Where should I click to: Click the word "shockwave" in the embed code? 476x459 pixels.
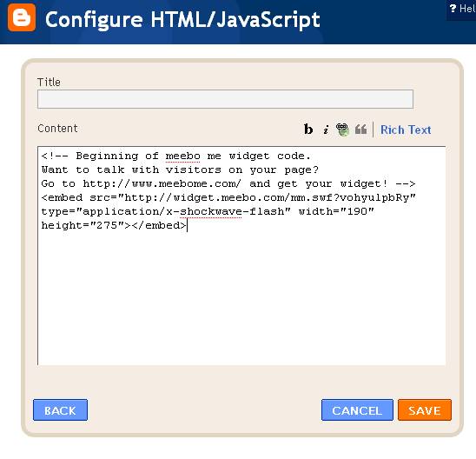211,211
